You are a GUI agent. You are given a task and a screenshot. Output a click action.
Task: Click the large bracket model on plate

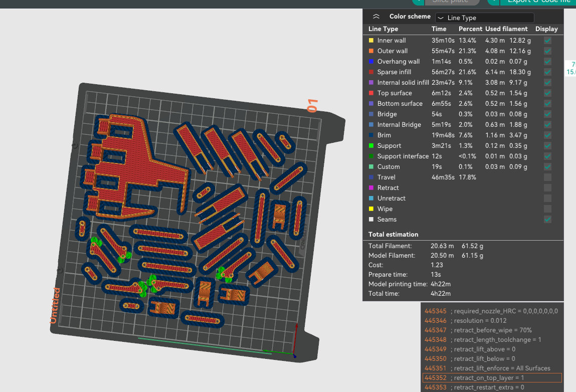point(136,165)
